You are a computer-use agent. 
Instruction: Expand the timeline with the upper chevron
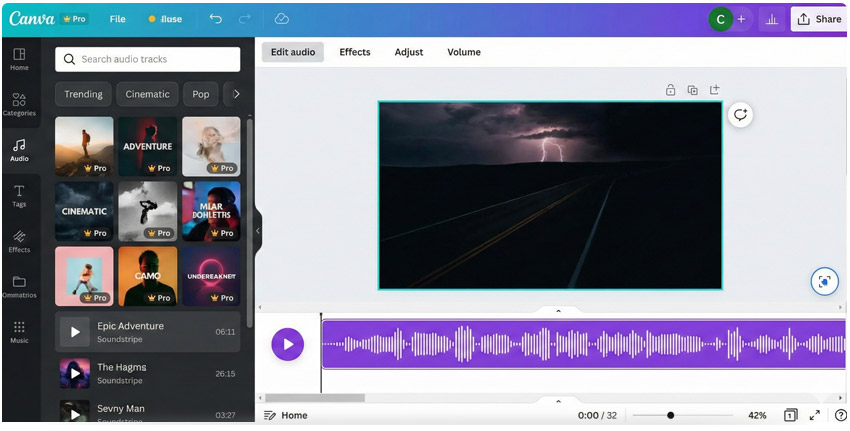pos(558,311)
